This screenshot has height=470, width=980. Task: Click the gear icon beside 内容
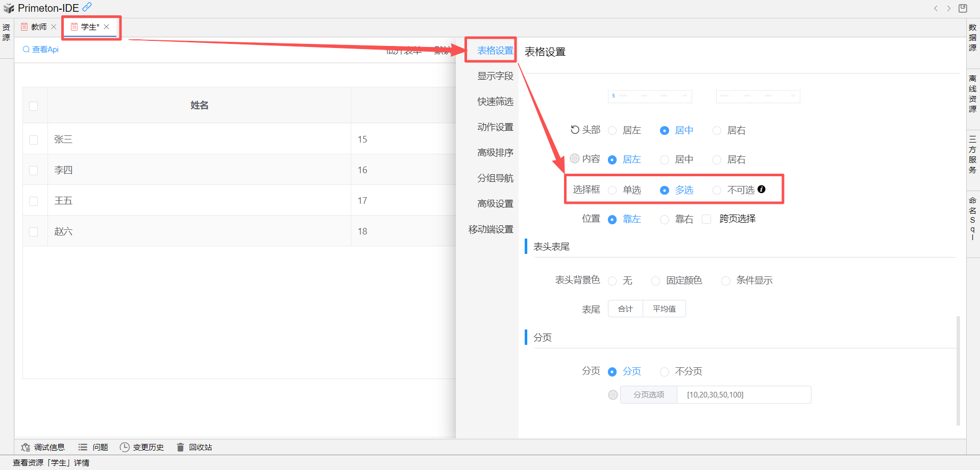tap(575, 159)
